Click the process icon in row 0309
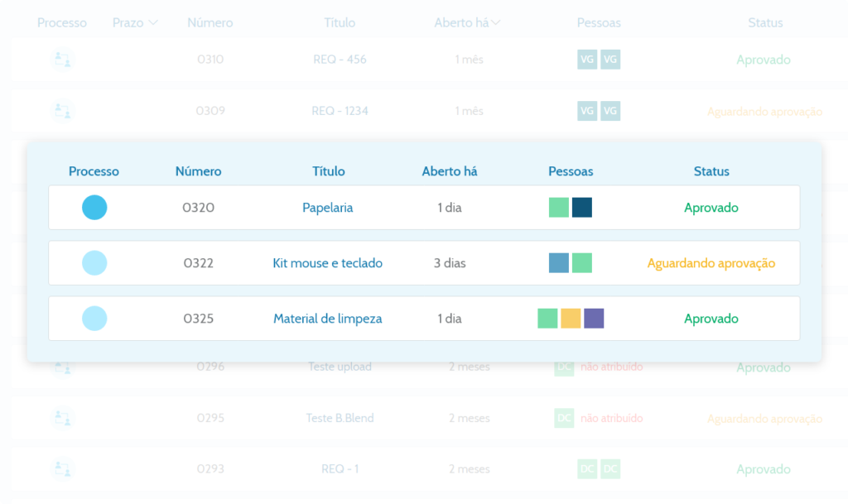848x504 pixels. pos(62,111)
